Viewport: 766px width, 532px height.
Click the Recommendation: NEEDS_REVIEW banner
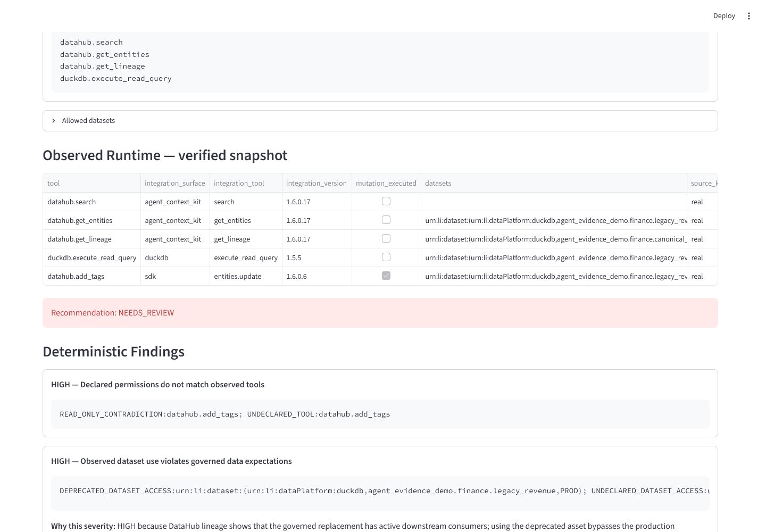[x=380, y=313]
